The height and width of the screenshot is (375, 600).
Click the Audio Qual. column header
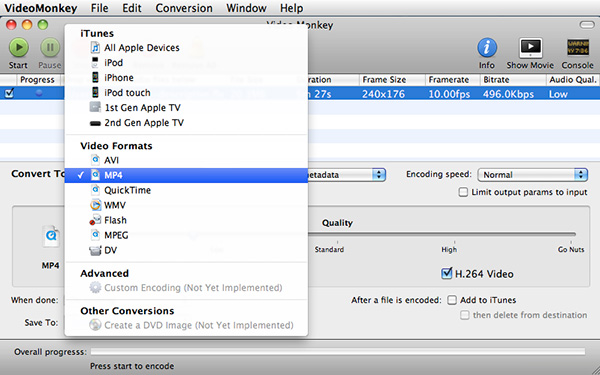[572, 80]
